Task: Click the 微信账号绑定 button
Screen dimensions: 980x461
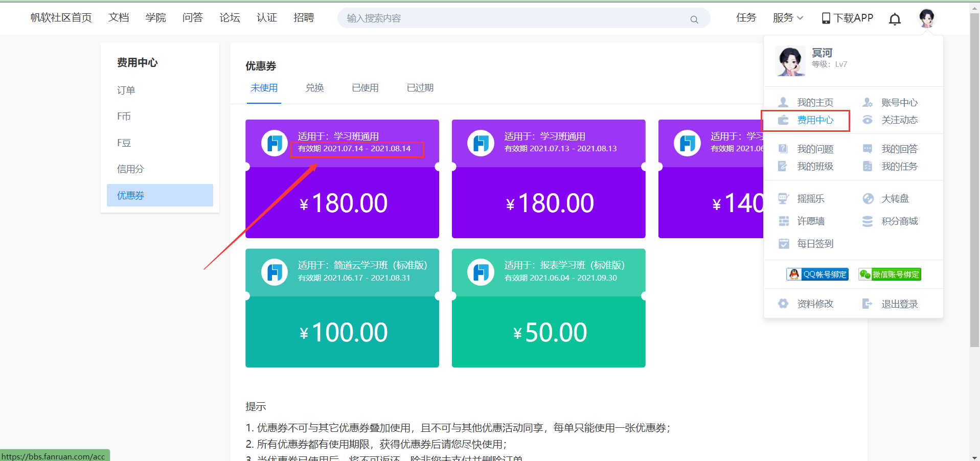Action: click(x=890, y=274)
